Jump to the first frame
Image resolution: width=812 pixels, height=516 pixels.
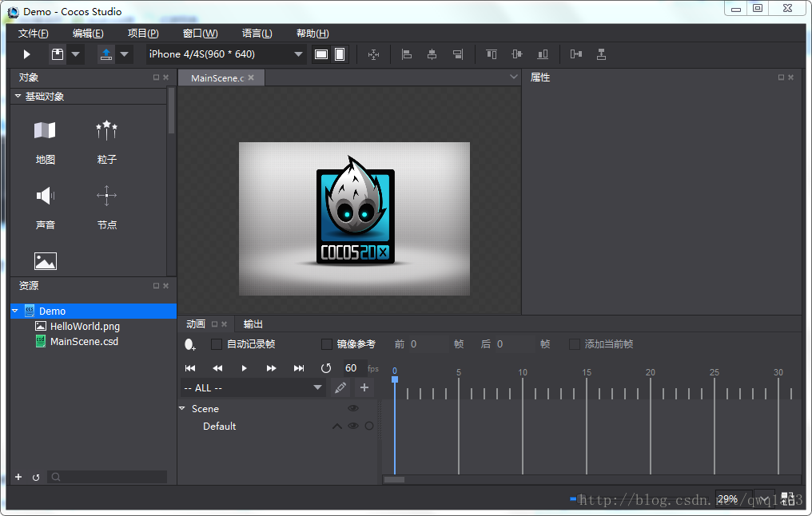click(190, 368)
